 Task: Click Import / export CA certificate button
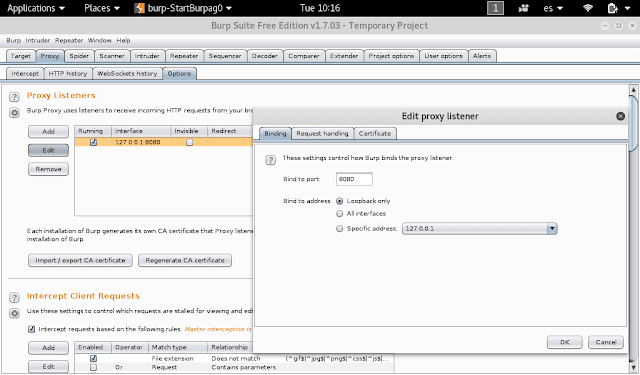tap(80, 260)
